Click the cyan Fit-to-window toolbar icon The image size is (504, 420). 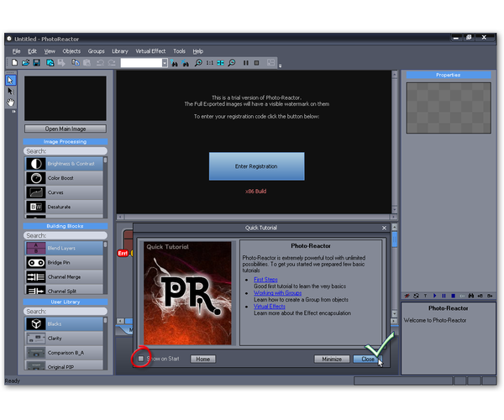click(220, 63)
